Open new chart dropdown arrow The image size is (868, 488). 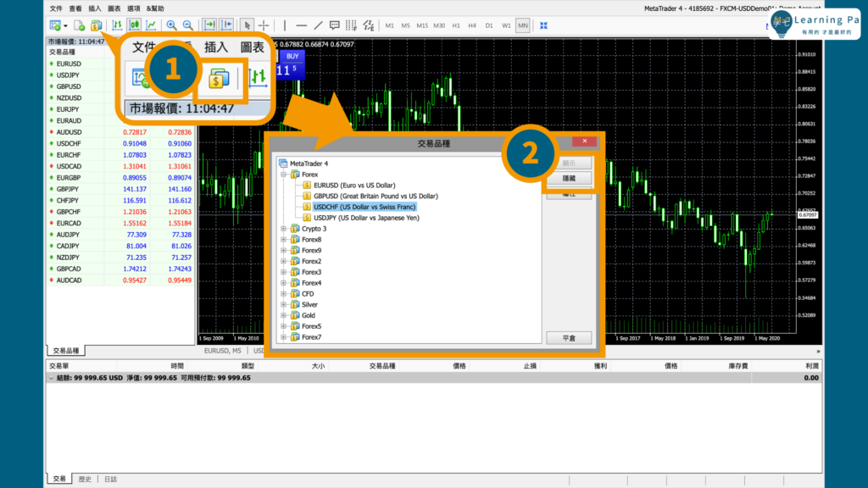click(65, 25)
